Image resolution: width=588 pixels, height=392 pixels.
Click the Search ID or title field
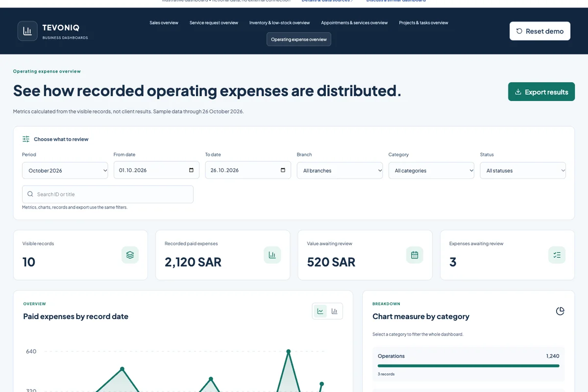click(108, 194)
